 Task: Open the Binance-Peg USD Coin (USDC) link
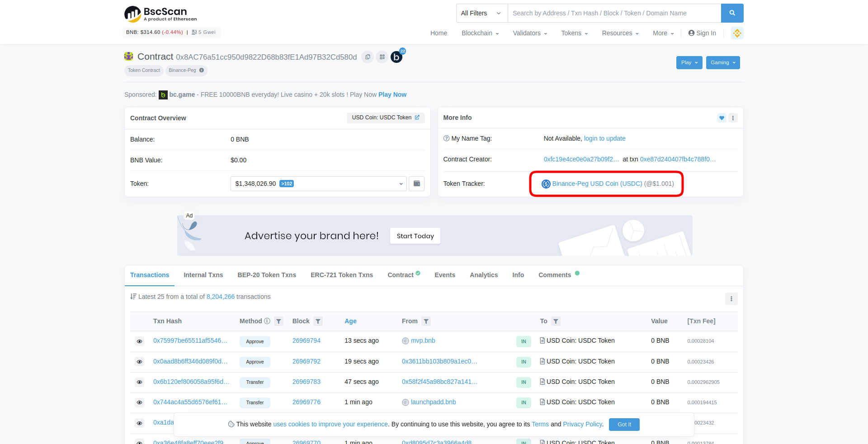pos(597,184)
